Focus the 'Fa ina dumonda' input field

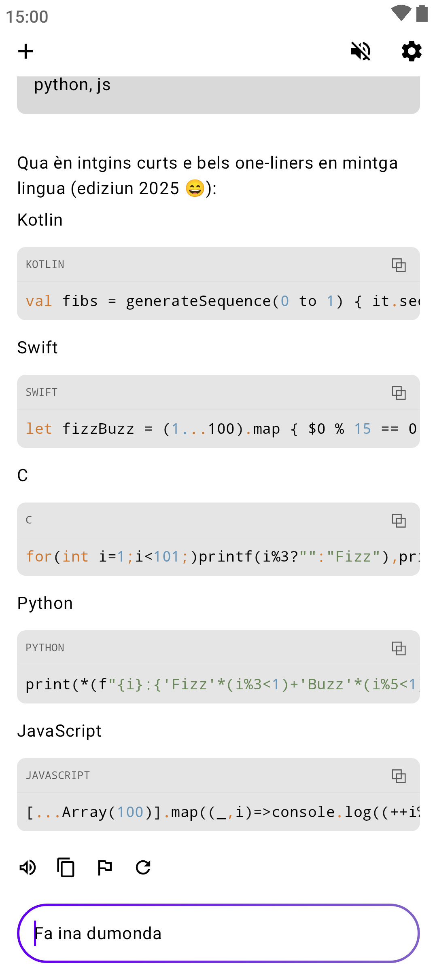coord(218,934)
